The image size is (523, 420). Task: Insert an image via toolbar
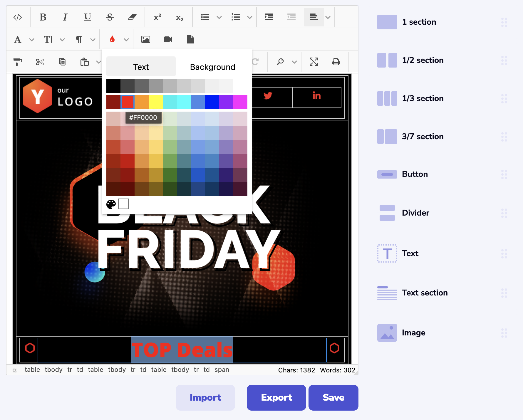point(146,39)
